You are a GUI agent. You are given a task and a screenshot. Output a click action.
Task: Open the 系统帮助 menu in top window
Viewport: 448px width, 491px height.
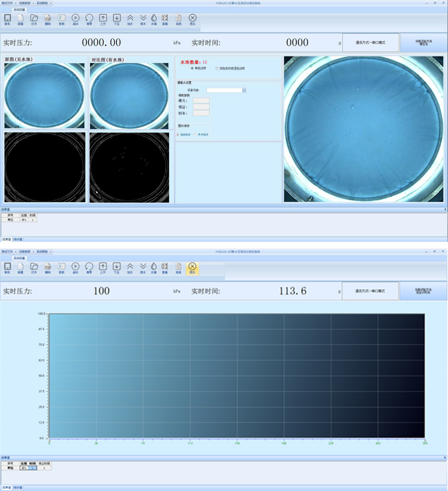(43, 3)
